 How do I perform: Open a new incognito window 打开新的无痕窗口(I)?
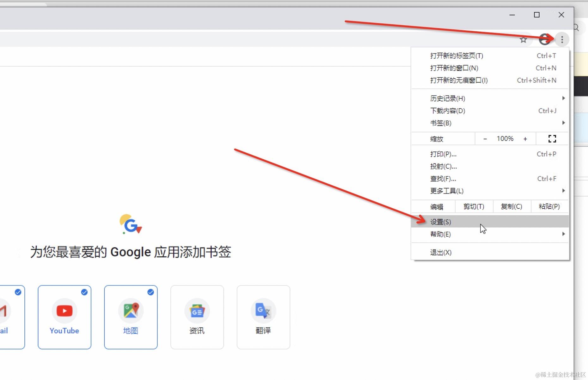coord(490,80)
